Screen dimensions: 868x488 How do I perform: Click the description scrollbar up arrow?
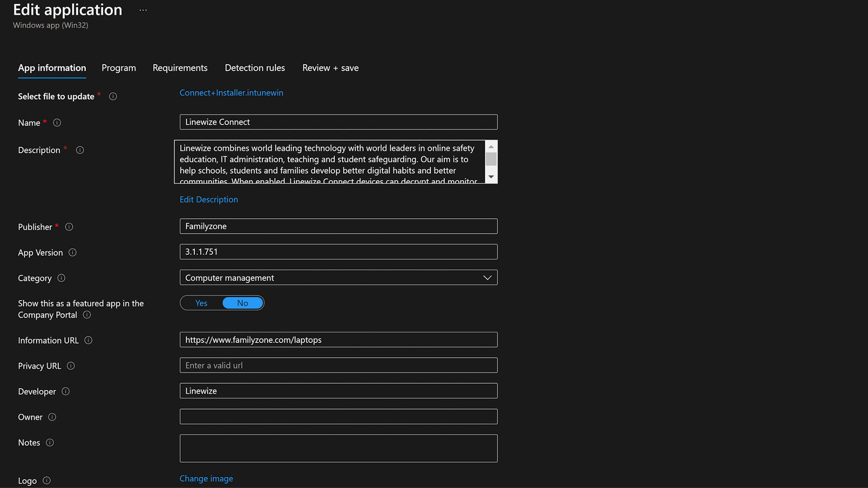[x=491, y=146]
